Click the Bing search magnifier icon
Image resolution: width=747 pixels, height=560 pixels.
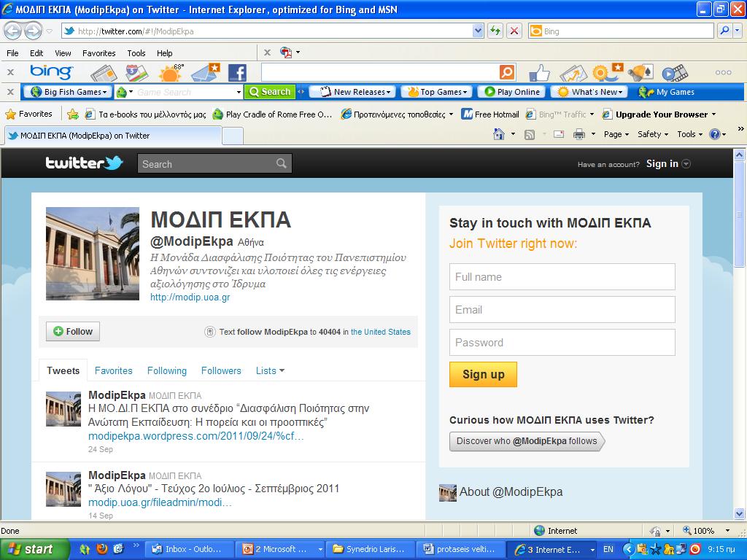(724, 31)
